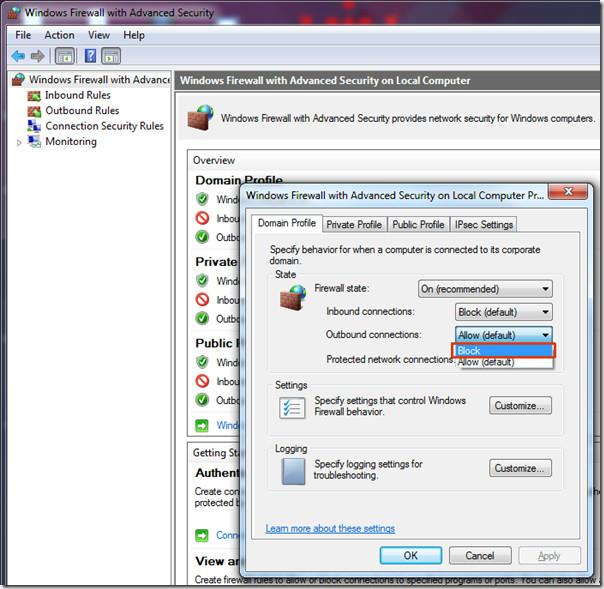Image resolution: width=604 pixels, height=589 pixels.
Task: Open the Action menu
Action: (x=59, y=35)
